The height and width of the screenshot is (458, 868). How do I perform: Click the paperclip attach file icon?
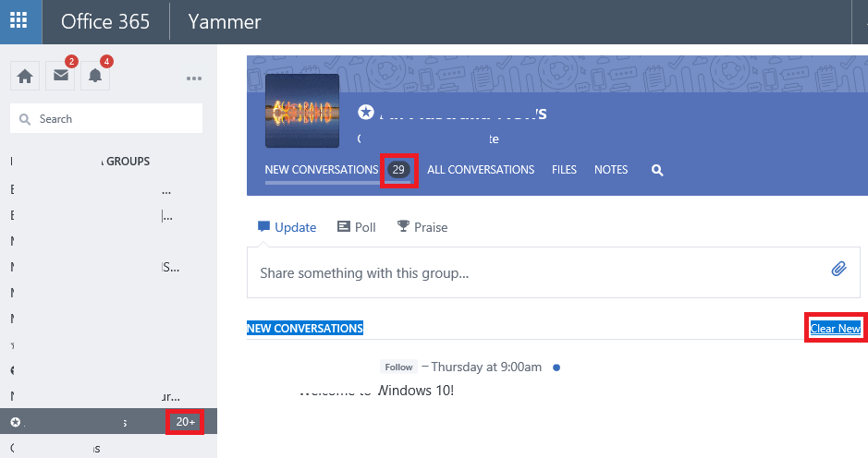pos(838,269)
